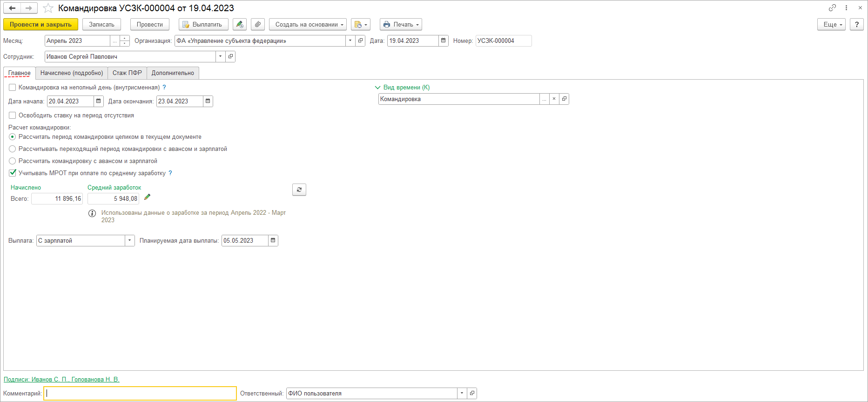Open the reports dropdown icon beside Создать на основании

(x=361, y=24)
